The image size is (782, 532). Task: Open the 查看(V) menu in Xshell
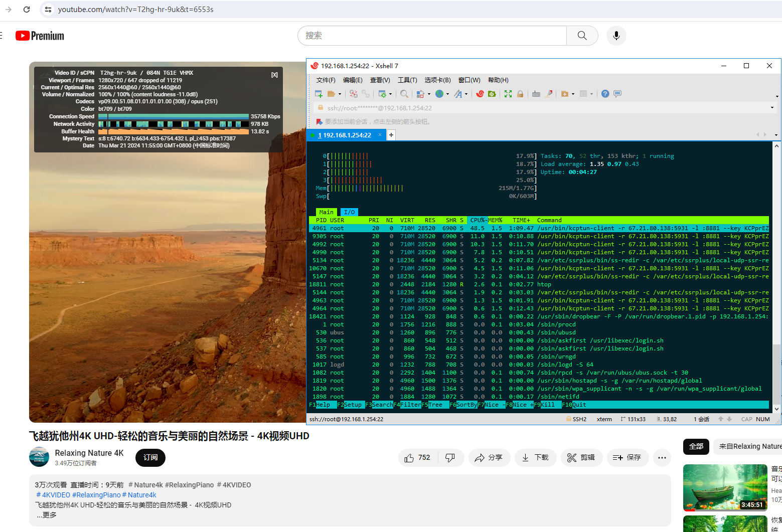(380, 80)
